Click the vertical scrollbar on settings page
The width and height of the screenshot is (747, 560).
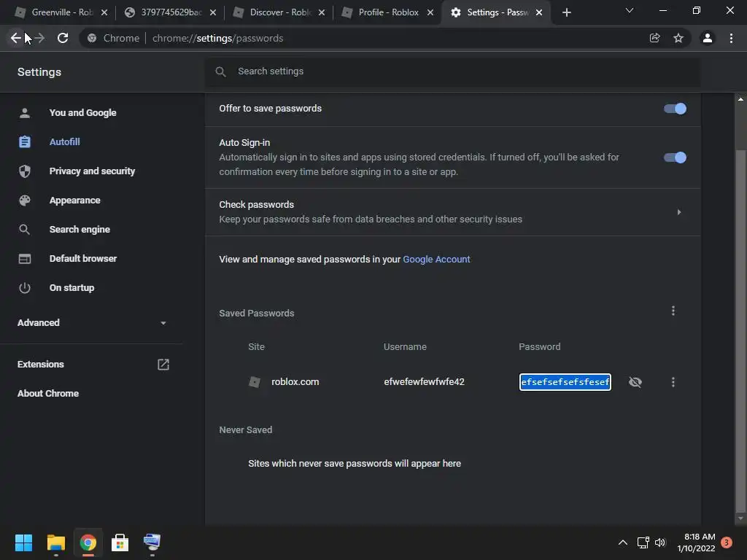[740, 333]
